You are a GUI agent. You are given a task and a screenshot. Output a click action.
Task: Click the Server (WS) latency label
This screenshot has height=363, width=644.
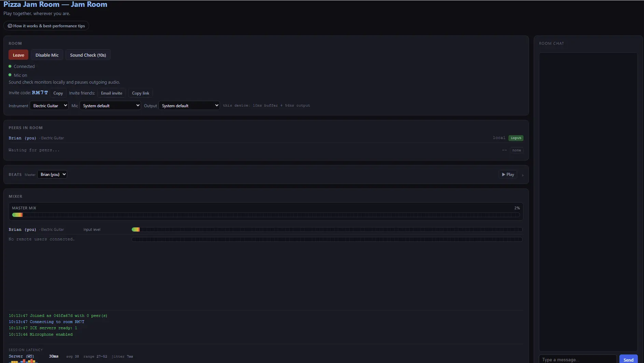coord(21,356)
